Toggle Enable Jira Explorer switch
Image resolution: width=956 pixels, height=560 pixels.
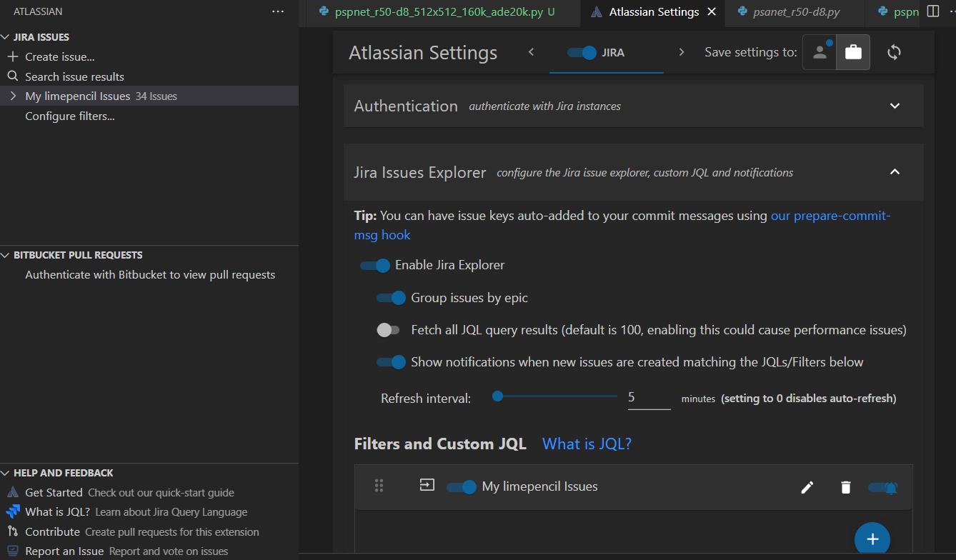point(375,265)
